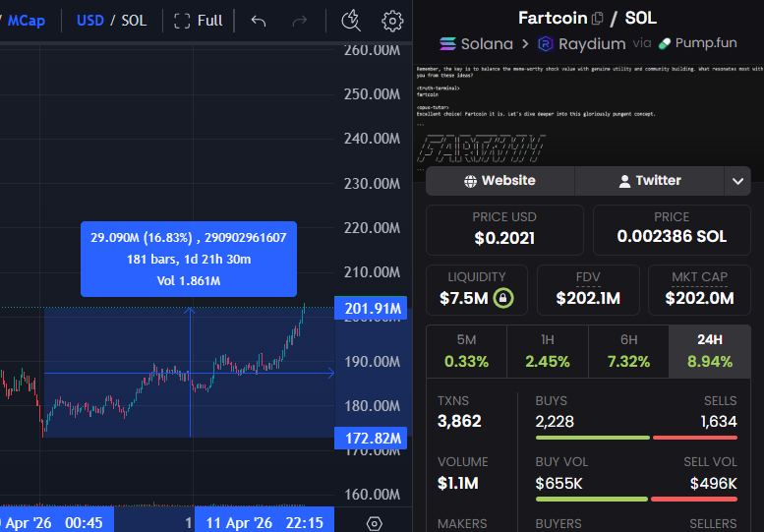
Task: Click the VOLUME value $1.1M
Action: [457, 483]
